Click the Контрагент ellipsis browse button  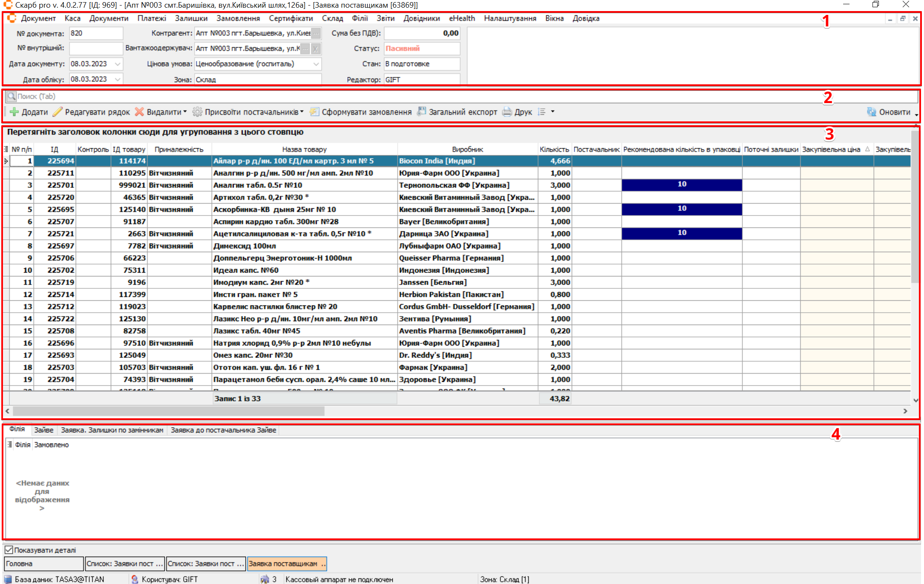tap(316, 33)
